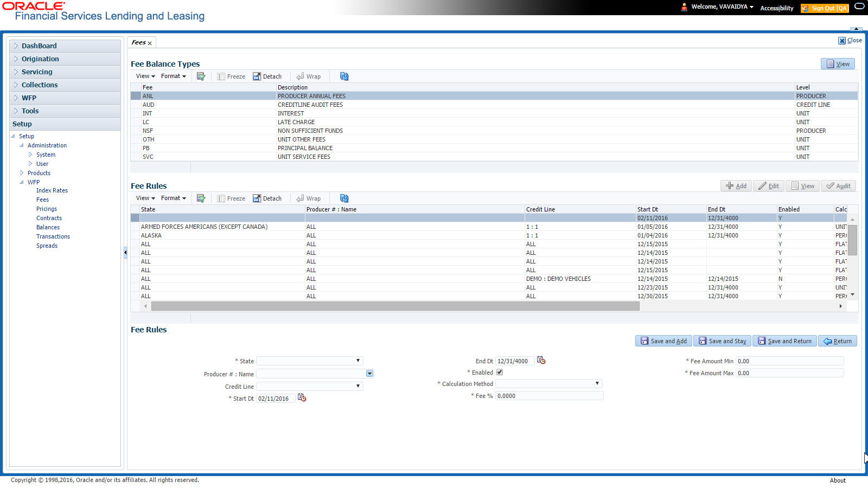Click View button in Fee Balance Types header

[x=838, y=64]
